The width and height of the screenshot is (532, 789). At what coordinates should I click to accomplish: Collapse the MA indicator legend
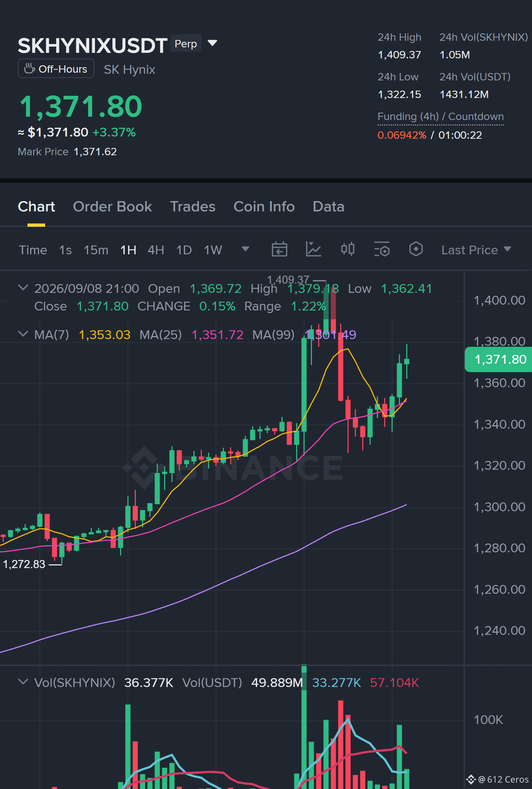[x=23, y=334]
